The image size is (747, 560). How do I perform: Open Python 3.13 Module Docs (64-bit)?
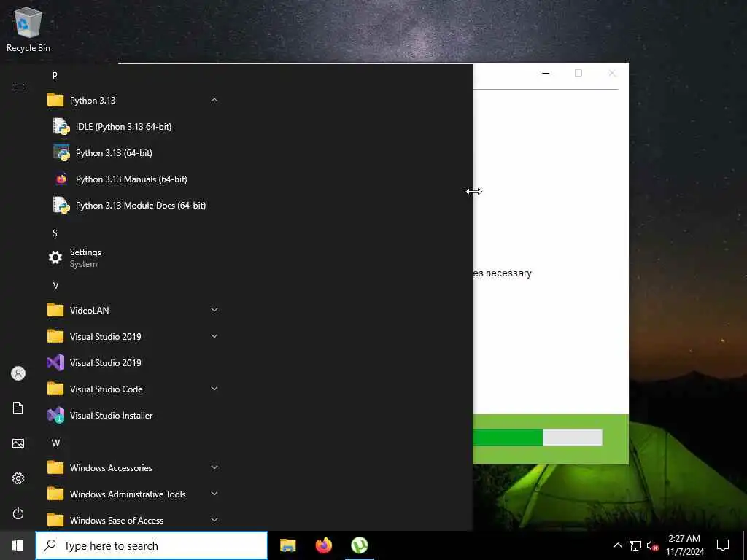pyautogui.click(x=133, y=205)
